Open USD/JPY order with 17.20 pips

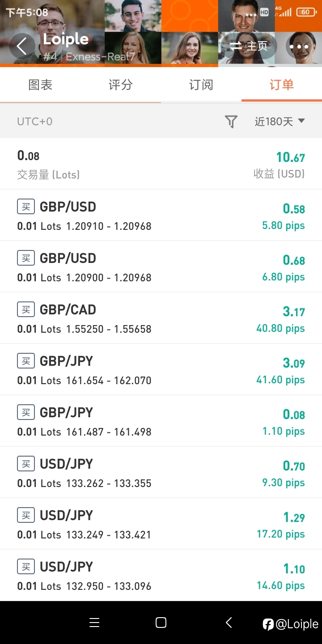tap(161, 524)
